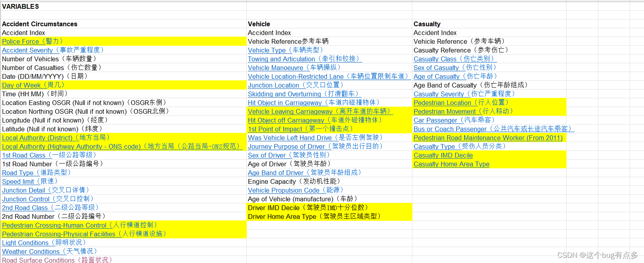Select the Location Easting OSGR cell
This screenshot has width=644, height=263.
click(124, 103)
